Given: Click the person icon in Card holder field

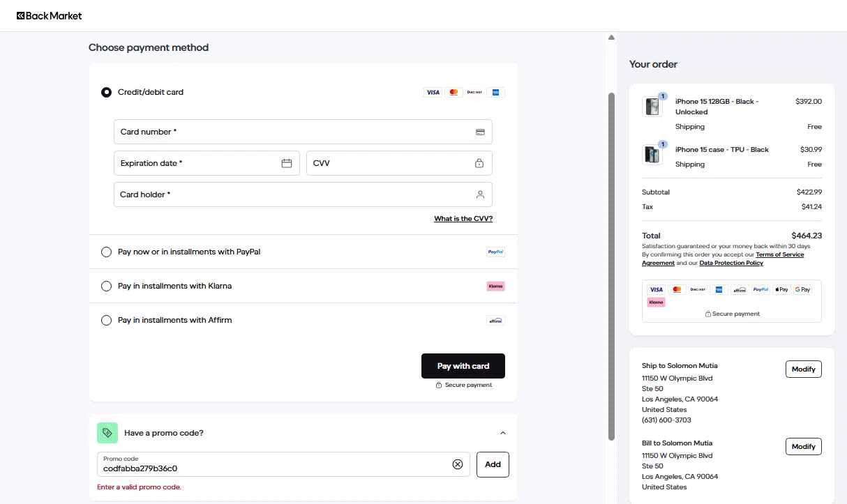Looking at the screenshot, I should tap(480, 194).
